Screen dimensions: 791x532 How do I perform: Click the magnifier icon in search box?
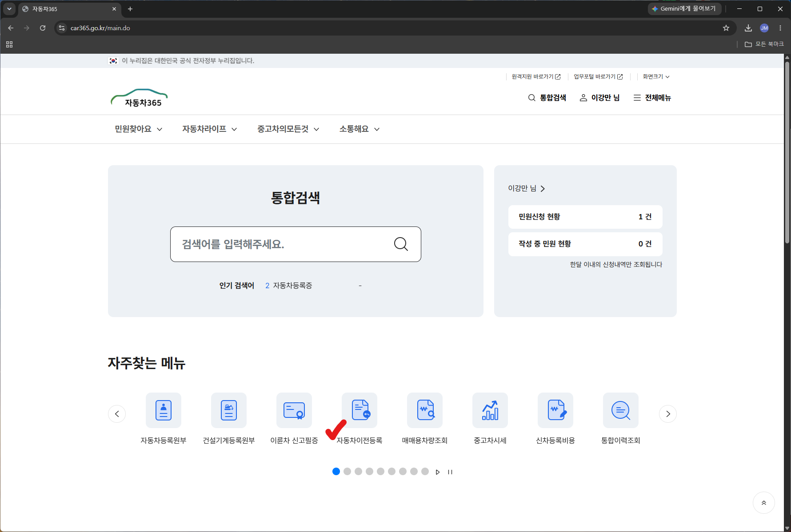click(401, 244)
